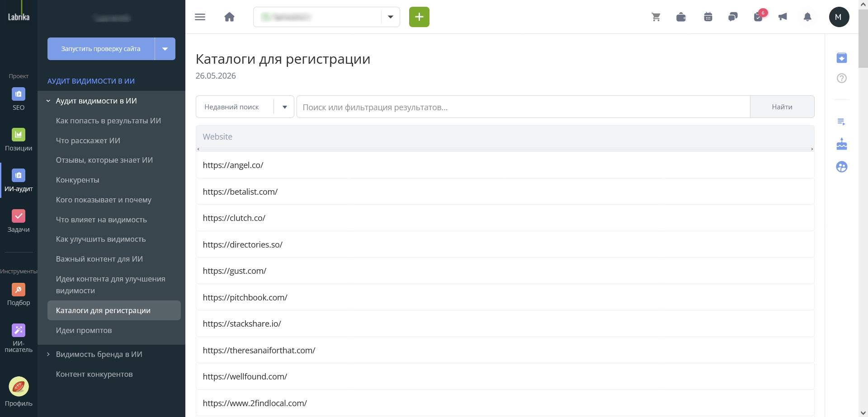The image size is (868, 417).
Task: Open the calendar icon in header
Action: [708, 17]
